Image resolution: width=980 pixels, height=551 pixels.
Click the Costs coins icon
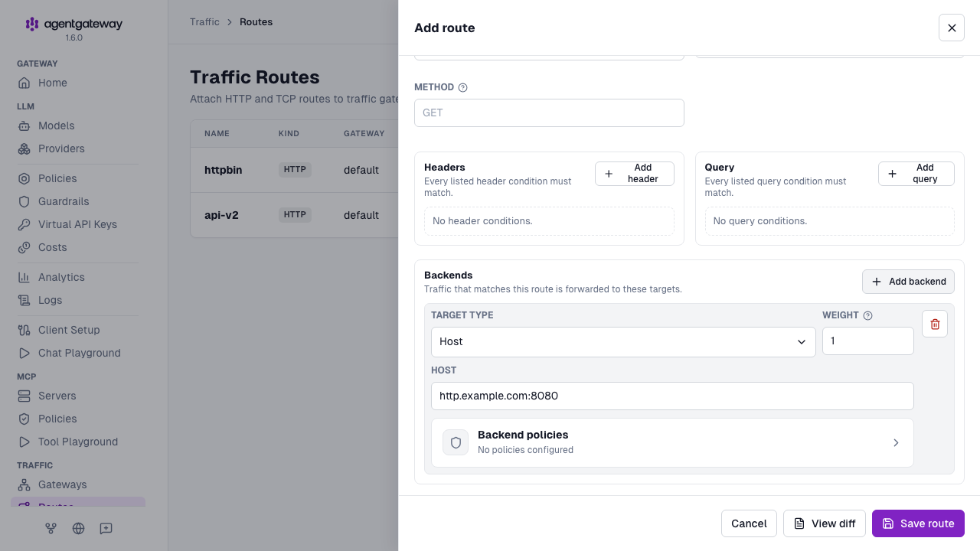coord(24,247)
